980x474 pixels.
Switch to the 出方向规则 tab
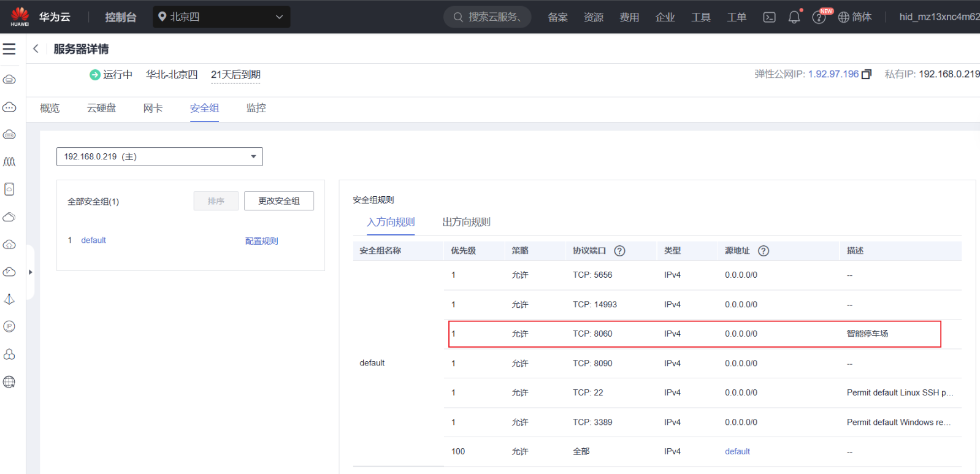point(467,222)
